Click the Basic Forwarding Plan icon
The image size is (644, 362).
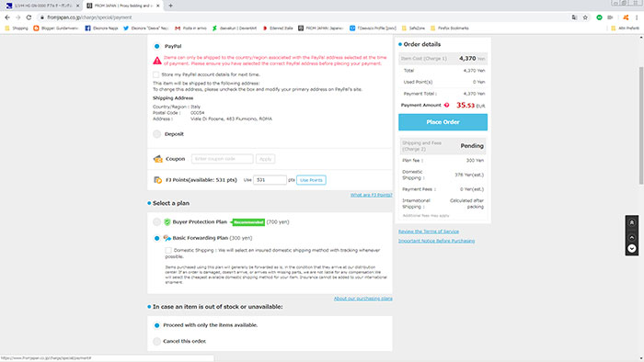tap(167, 238)
